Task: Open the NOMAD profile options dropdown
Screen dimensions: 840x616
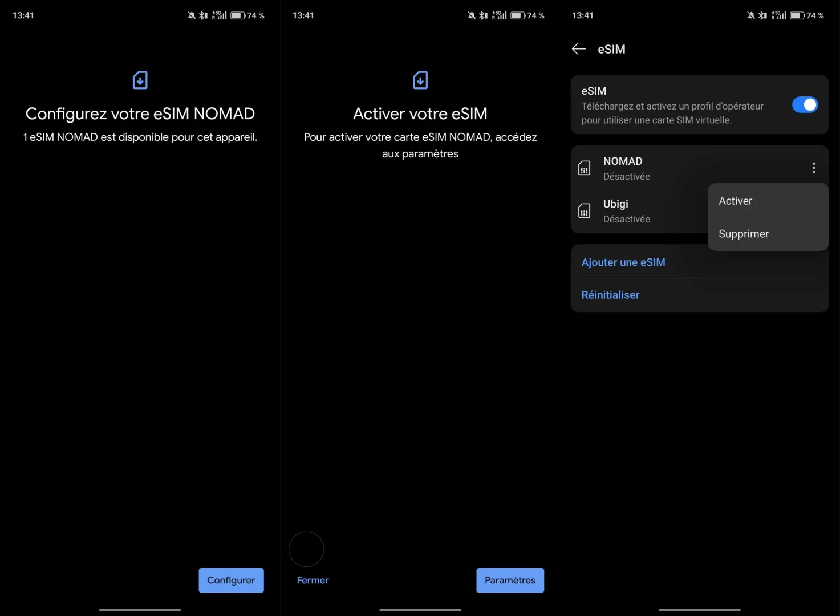Action: pos(814,167)
